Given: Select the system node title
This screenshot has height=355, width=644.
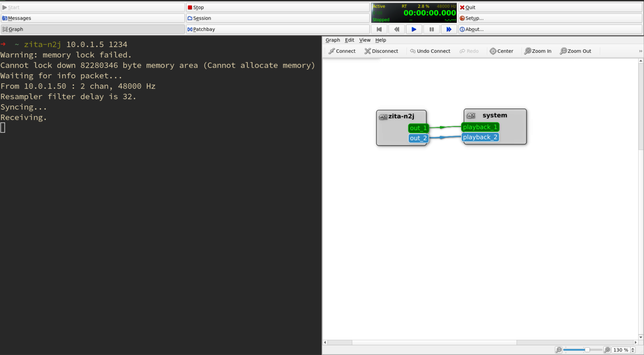Looking at the screenshot, I should (495, 116).
